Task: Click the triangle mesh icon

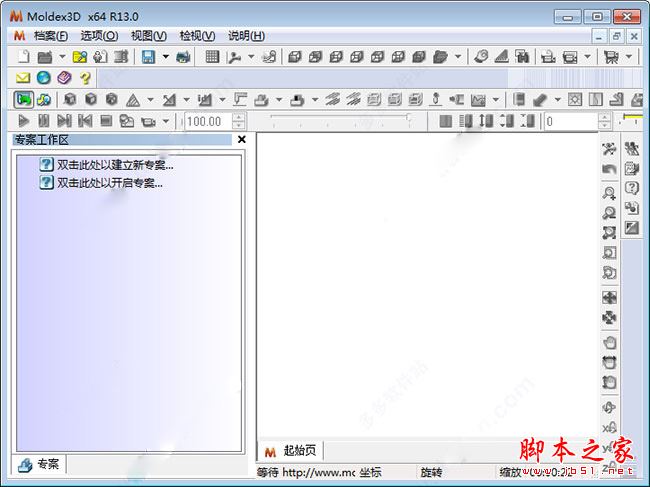Action: pos(133,99)
